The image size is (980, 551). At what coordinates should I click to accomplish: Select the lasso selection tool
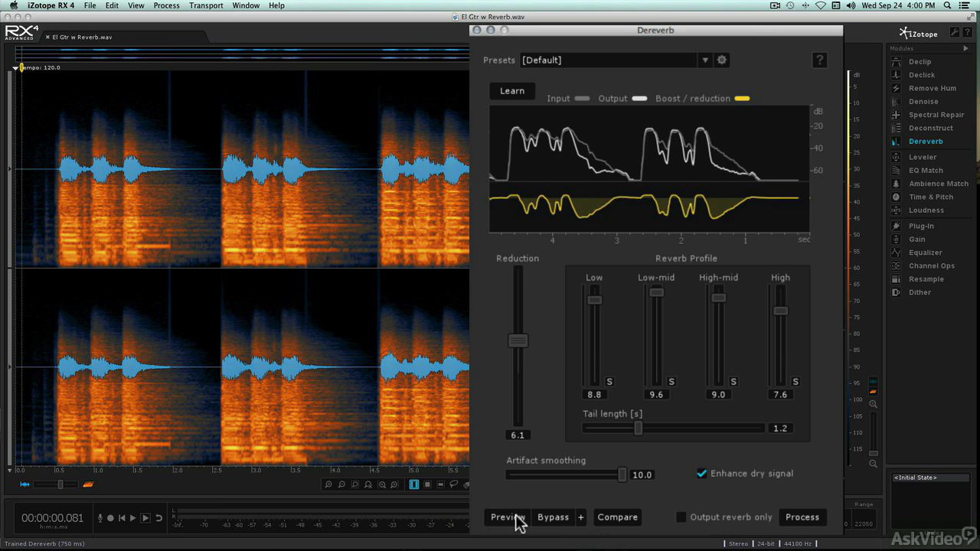click(453, 484)
